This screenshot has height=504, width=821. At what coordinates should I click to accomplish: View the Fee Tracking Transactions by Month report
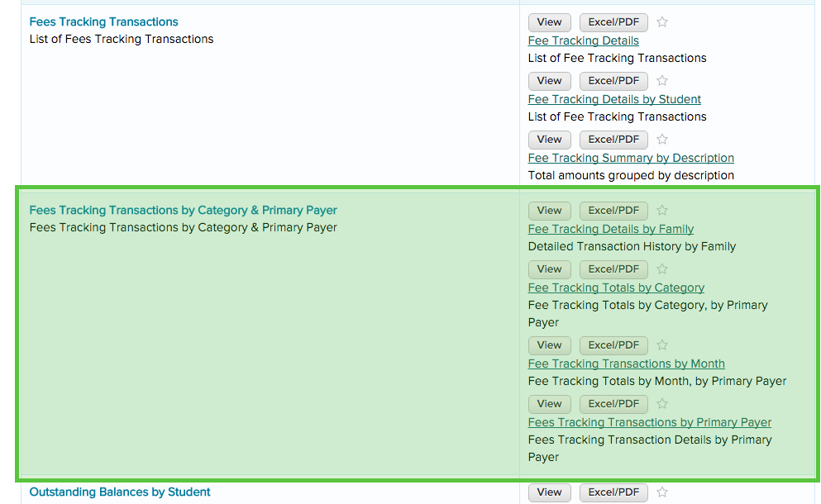click(x=549, y=345)
